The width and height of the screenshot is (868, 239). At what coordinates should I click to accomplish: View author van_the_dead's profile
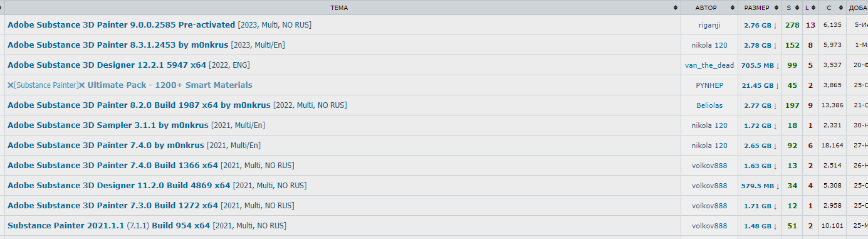(x=709, y=65)
